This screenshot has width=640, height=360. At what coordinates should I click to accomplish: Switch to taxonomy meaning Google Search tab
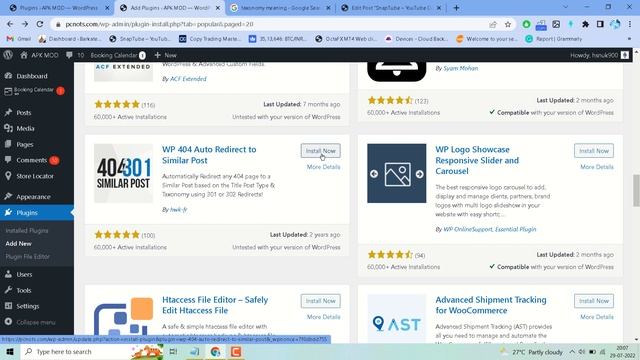pos(280,8)
